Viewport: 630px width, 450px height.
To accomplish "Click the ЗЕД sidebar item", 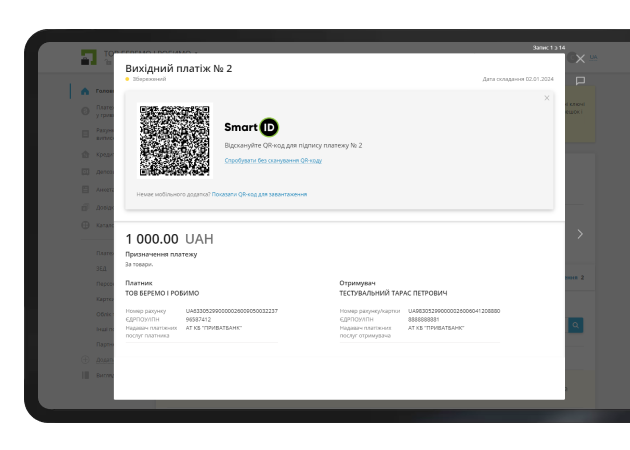I will click(x=101, y=268).
